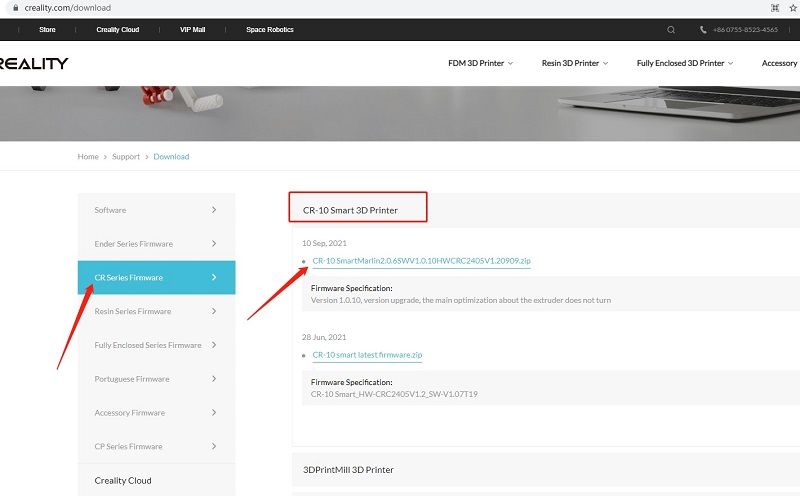Click Home in the breadcrumb
The width and height of the screenshot is (800, 496).
pos(88,157)
